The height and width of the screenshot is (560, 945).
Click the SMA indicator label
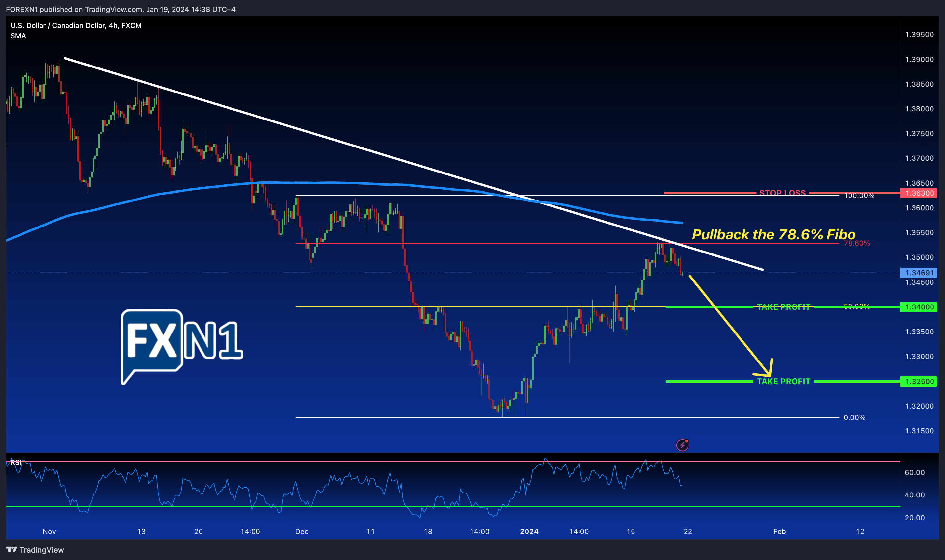(18, 36)
